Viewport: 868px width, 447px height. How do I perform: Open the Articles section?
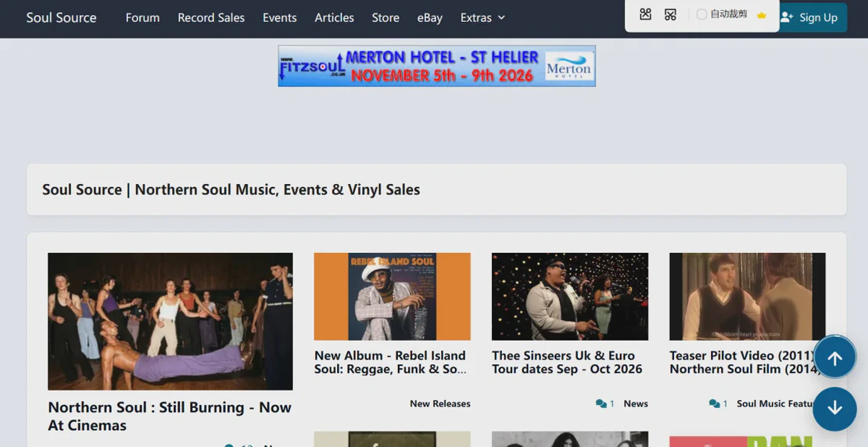(x=335, y=18)
